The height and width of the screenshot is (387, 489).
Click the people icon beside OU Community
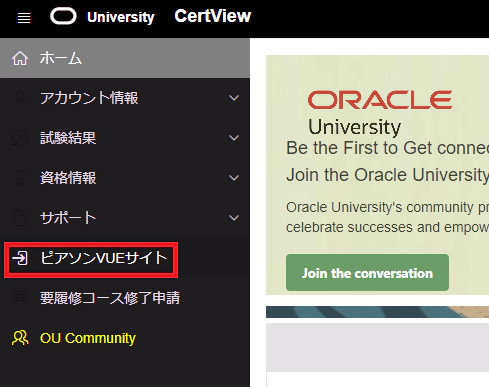tap(20, 338)
